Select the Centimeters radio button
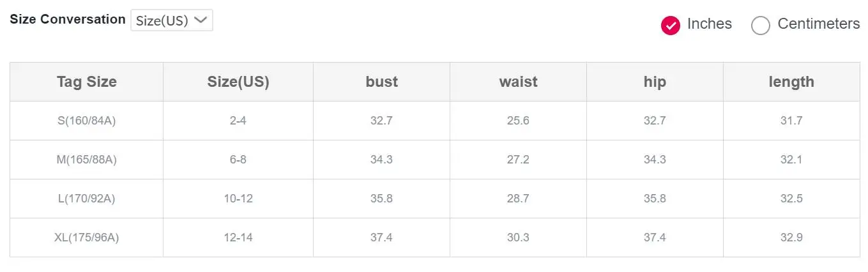This screenshot has width=868, height=272. coord(761,25)
